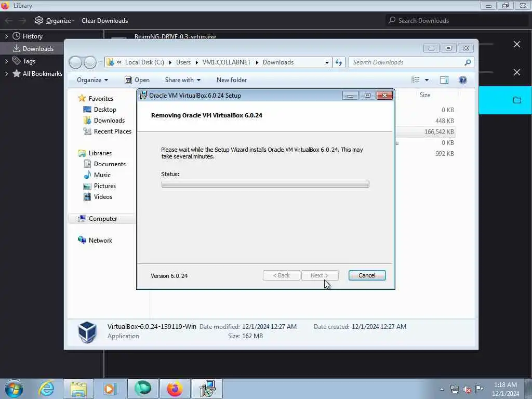This screenshot has height=399, width=532.
Task: Open Action Center flag tray icon
Action: pos(480,389)
